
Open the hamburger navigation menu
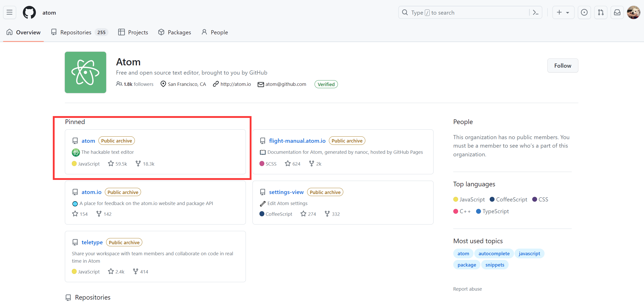(9, 12)
